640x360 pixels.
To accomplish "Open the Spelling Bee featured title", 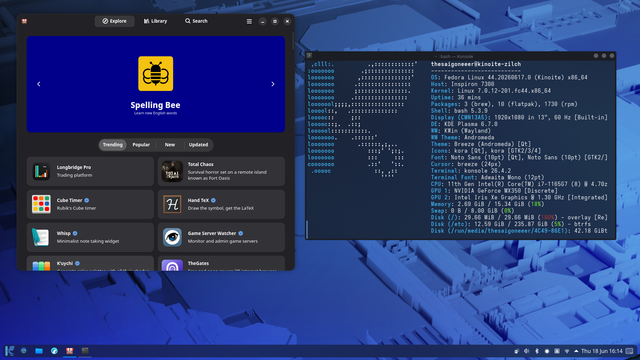I will (x=156, y=105).
